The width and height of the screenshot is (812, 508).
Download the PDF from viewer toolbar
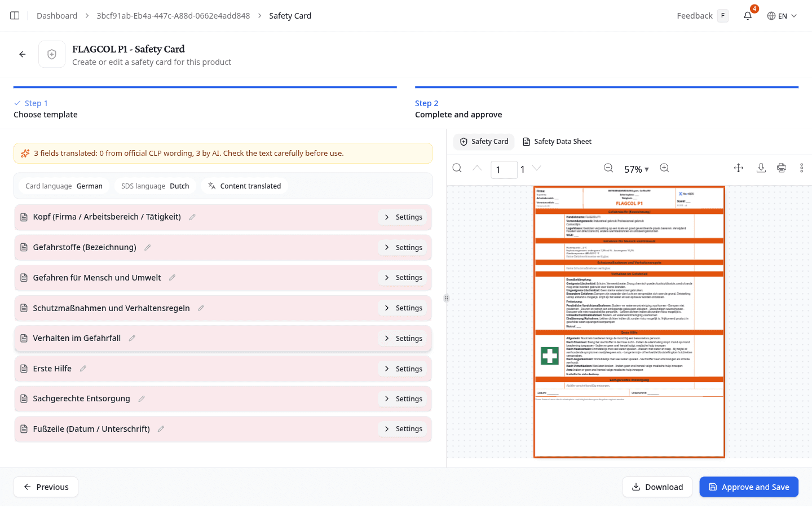click(x=761, y=168)
